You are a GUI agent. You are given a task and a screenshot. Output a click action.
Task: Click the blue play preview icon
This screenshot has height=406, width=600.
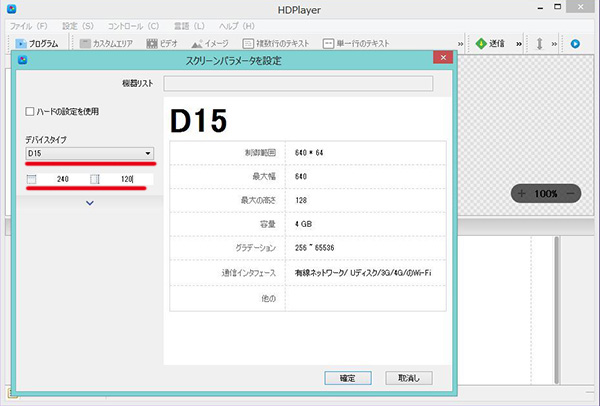[x=575, y=44]
